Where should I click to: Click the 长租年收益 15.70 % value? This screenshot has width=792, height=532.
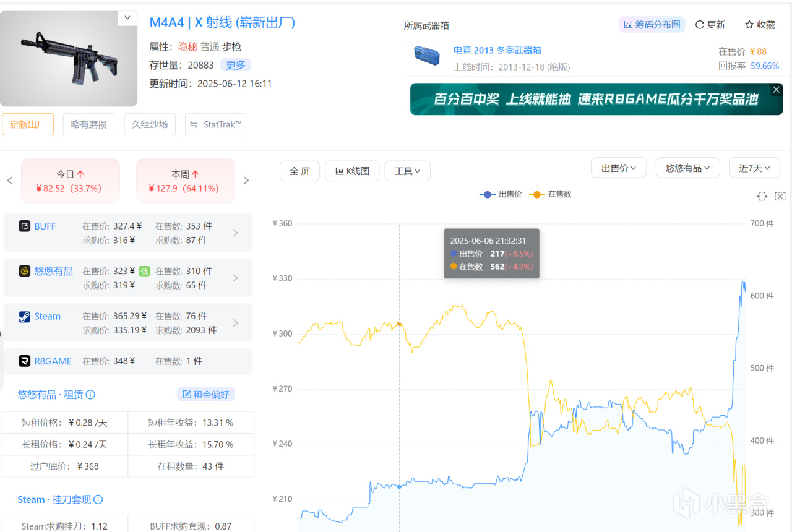click(x=218, y=445)
